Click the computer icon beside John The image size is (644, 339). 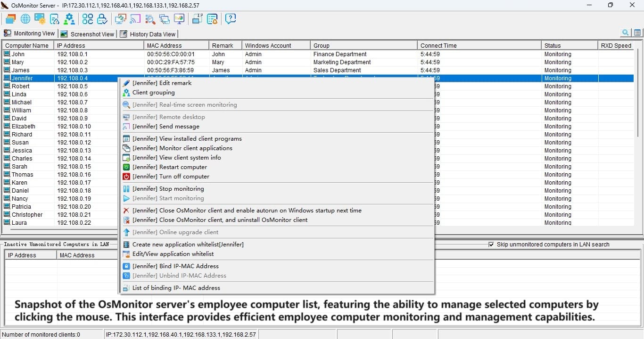[7, 54]
